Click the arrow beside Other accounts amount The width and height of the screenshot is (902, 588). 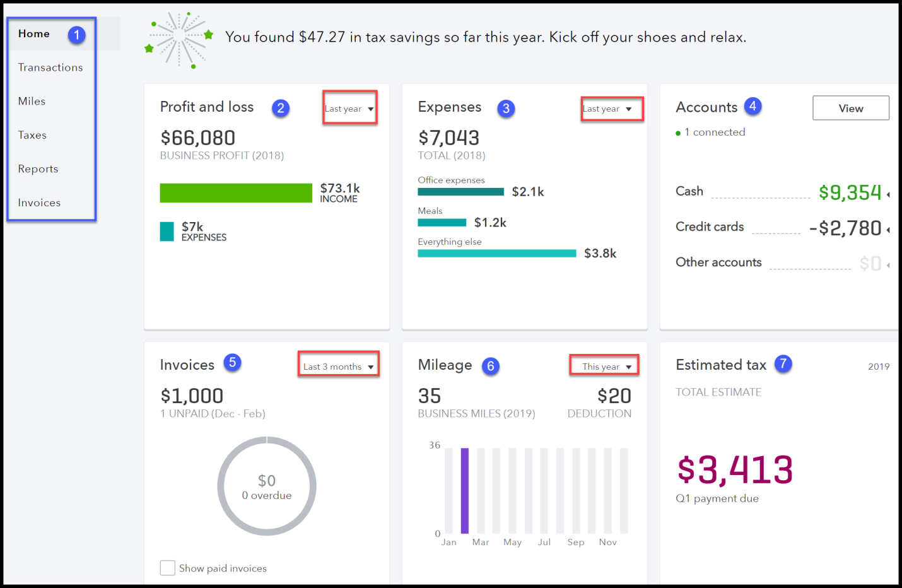coord(888,265)
